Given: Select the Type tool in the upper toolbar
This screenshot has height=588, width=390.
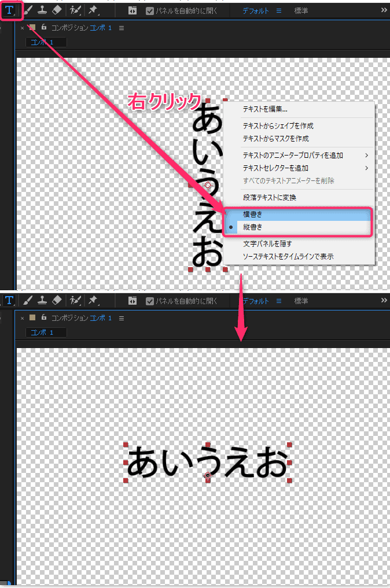Looking at the screenshot, I should (10, 10).
